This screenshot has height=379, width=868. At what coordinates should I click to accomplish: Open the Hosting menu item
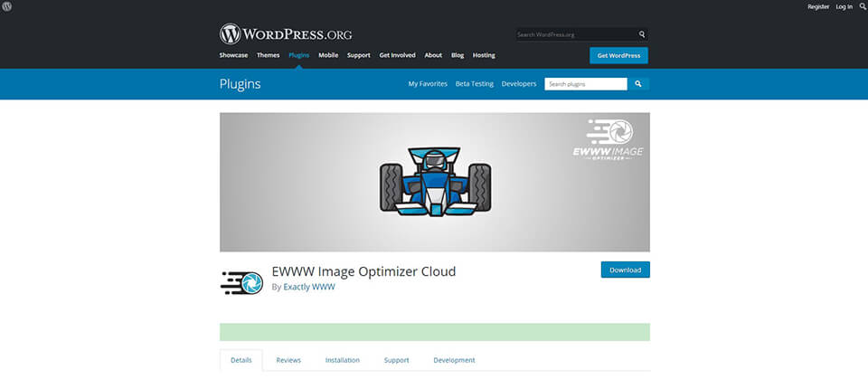[x=484, y=55]
